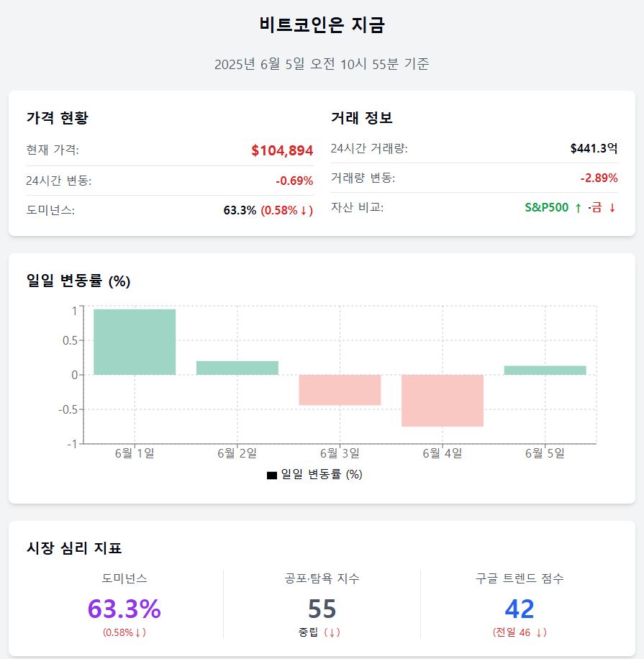This screenshot has width=644, height=659.
Task: Click the blue 구글 트렌드 점수 42
Action: (x=519, y=609)
